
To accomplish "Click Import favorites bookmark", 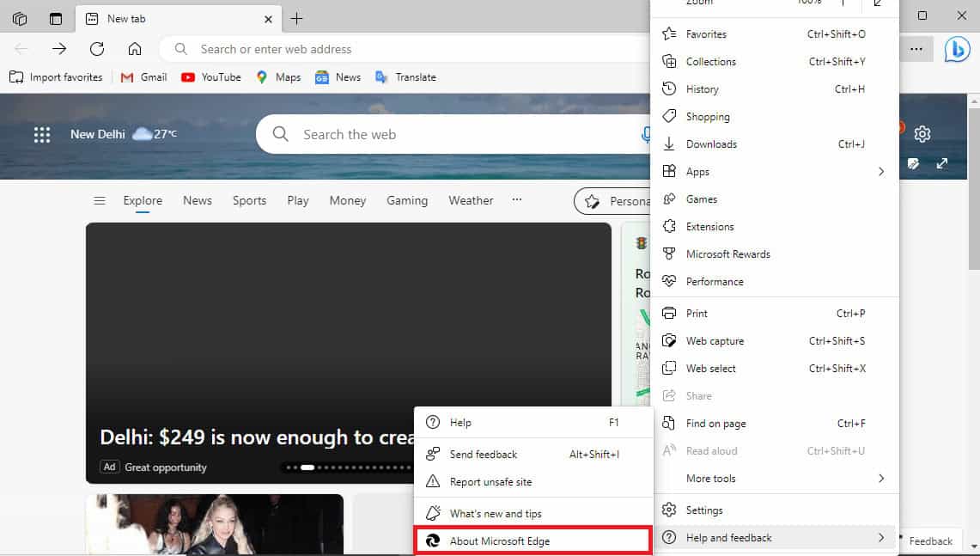I will click(56, 77).
